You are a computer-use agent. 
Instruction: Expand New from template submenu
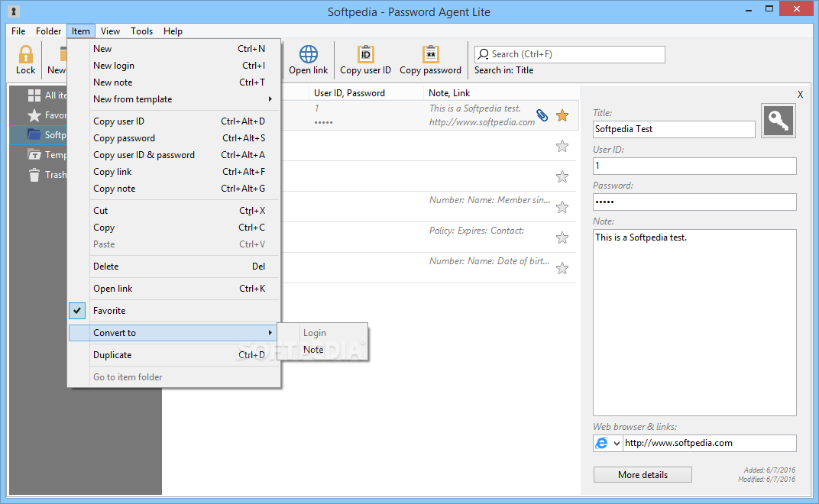pyautogui.click(x=174, y=99)
